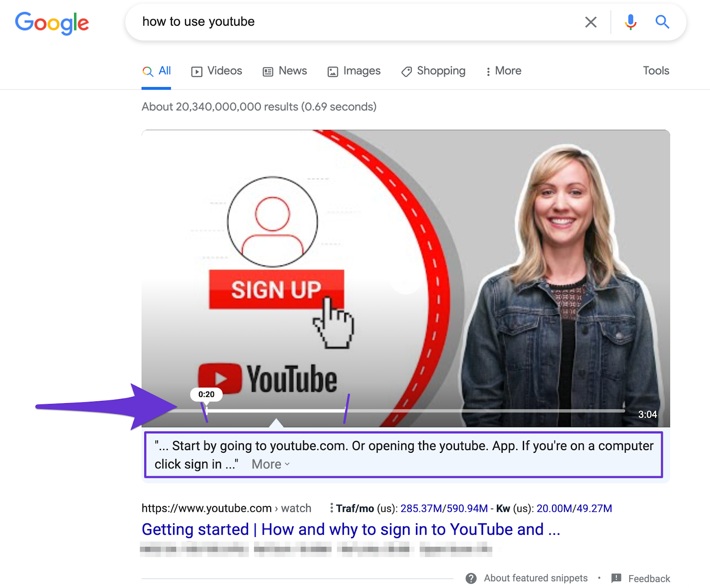Screen dimensions: 710x588
Task: Click the 0:20 timestamp marker
Action: [206, 394]
